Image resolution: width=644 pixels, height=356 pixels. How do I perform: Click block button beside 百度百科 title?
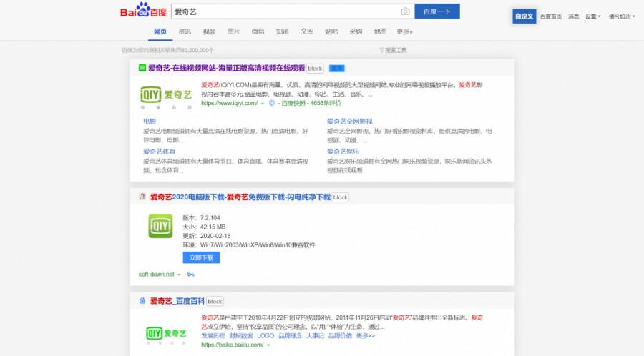[215, 302]
